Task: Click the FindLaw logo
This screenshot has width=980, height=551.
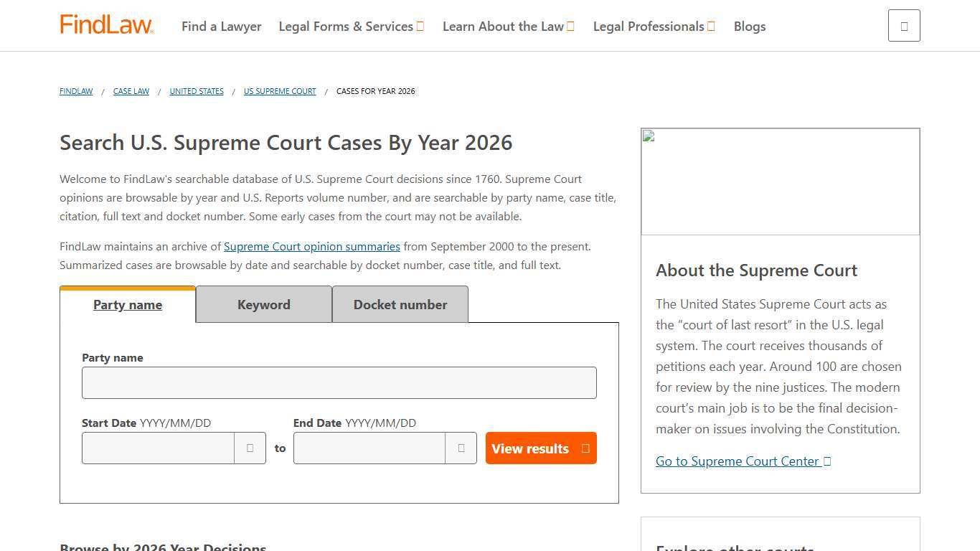Action: point(106,24)
